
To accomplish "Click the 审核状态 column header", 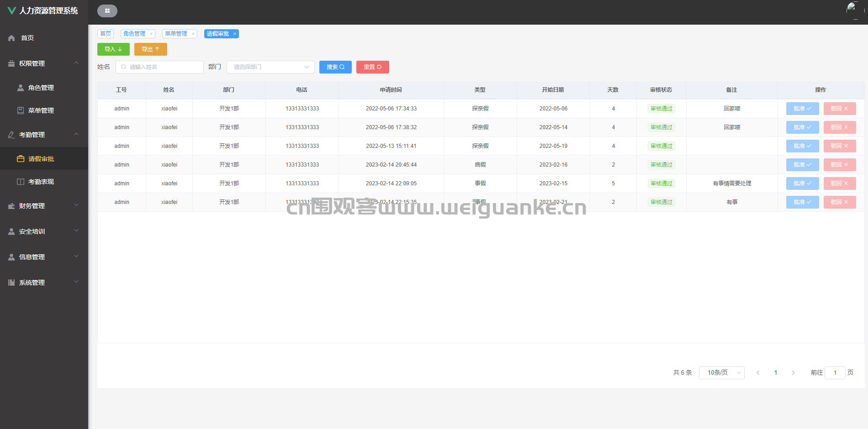I will point(661,90).
